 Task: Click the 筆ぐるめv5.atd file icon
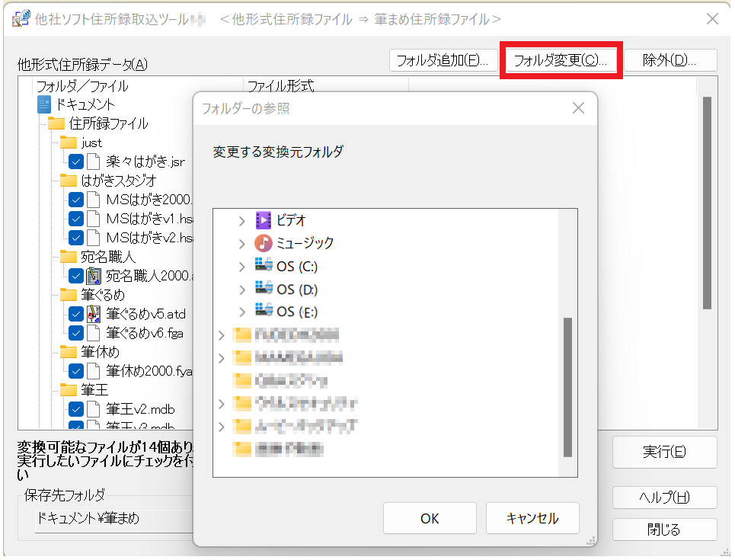click(x=94, y=314)
